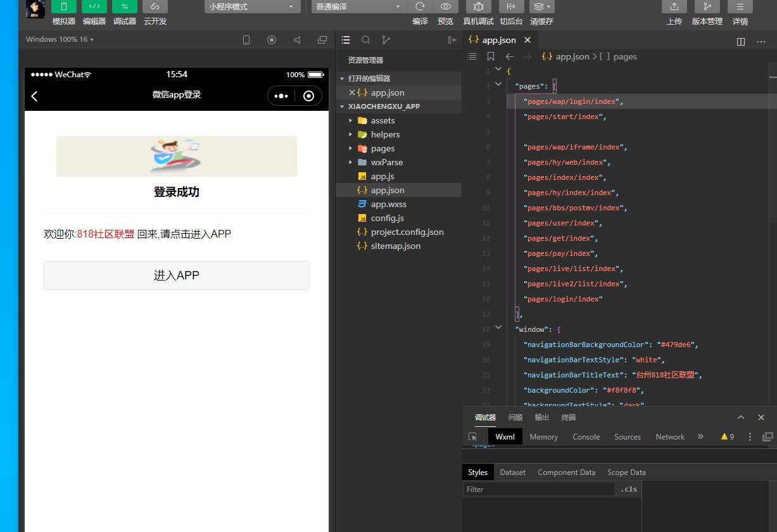Click the Filter input in Styles panel
777x532 pixels.
tap(538, 489)
